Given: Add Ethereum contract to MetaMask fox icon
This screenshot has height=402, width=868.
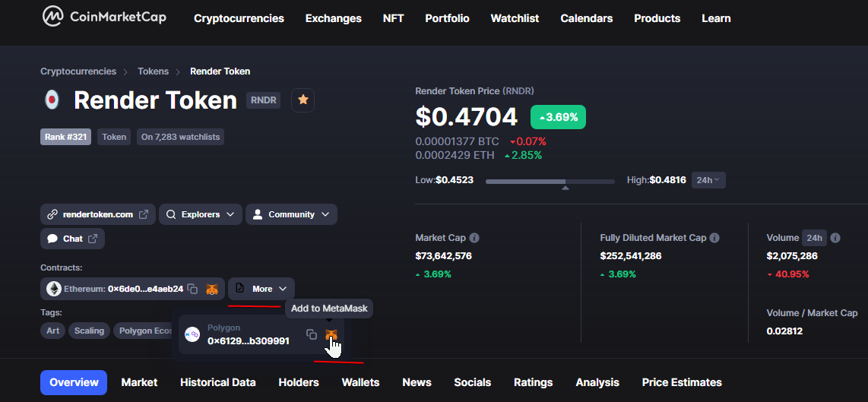Looking at the screenshot, I should [212, 289].
